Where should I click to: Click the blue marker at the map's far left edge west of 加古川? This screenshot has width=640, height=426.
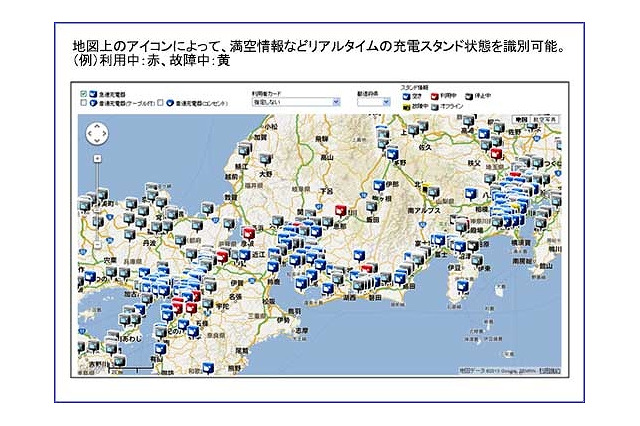pyautogui.click(x=89, y=277)
